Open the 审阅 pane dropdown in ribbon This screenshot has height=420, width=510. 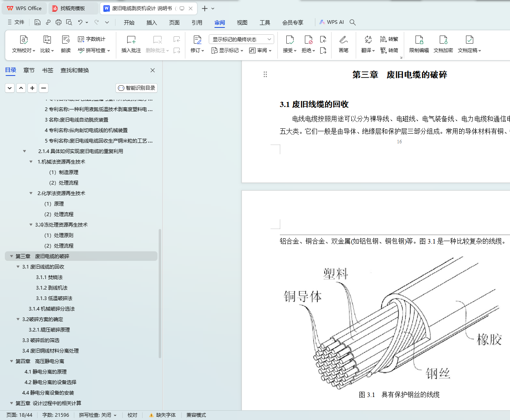pos(260,50)
